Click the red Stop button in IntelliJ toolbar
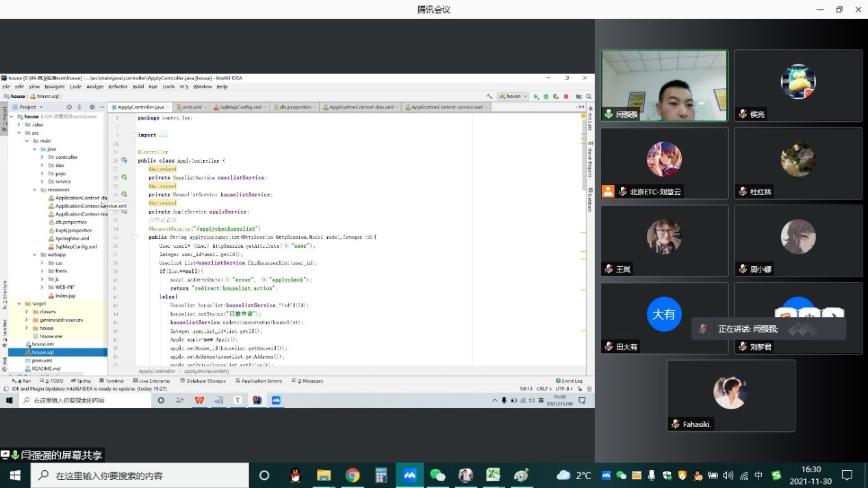 click(x=566, y=97)
